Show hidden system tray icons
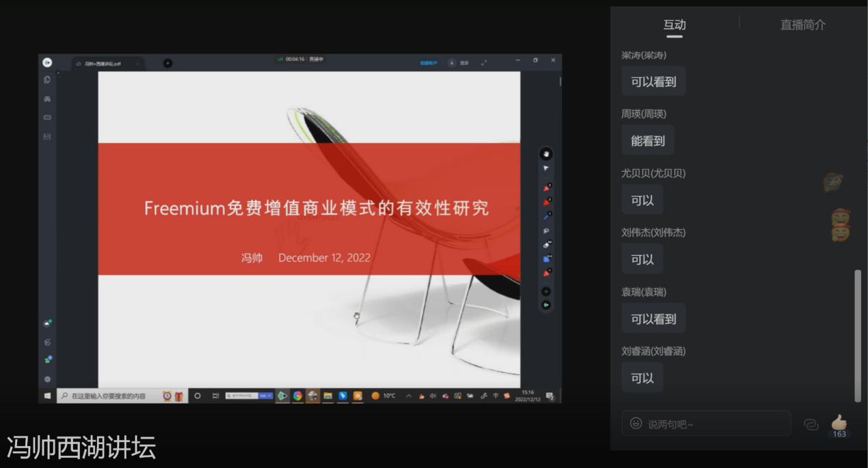This screenshot has height=468, width=868. 408,395
